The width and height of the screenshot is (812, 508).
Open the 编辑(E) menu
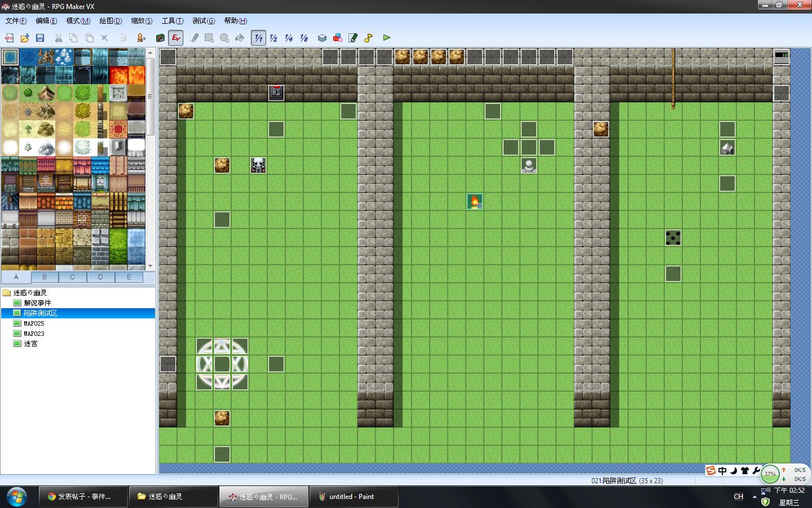click(46, 21)
